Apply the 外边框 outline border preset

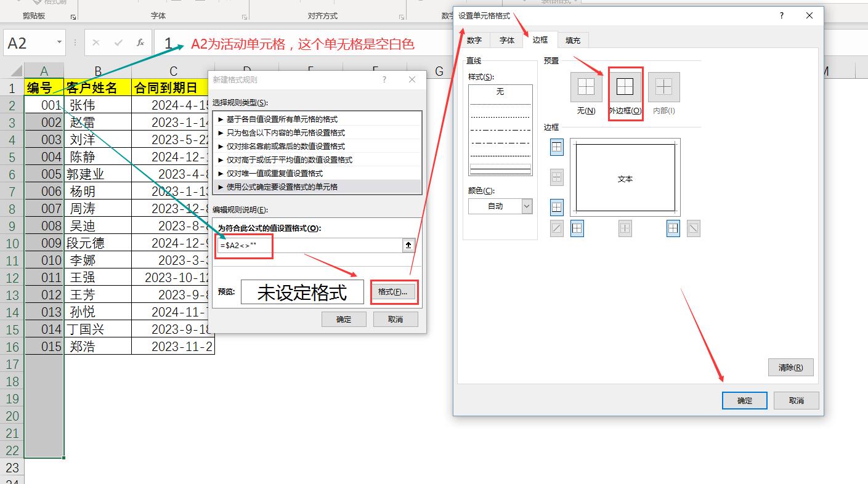click(x=625, y=87)
